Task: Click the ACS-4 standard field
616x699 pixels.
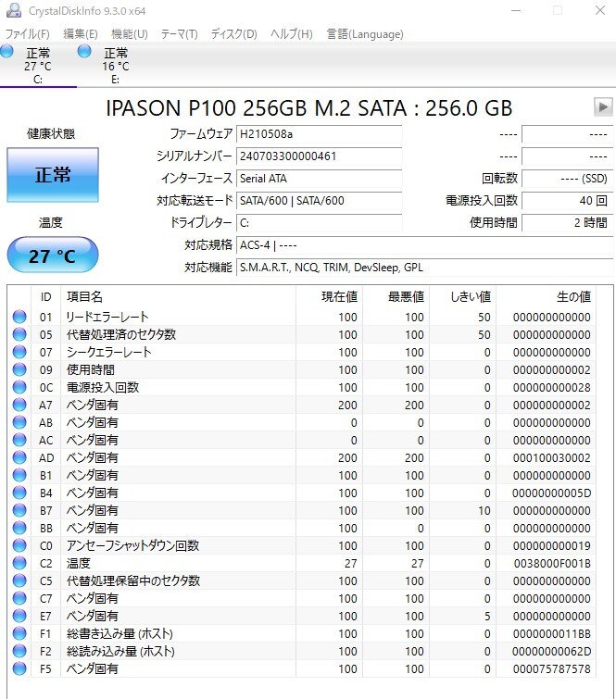Action: [424, 245]
